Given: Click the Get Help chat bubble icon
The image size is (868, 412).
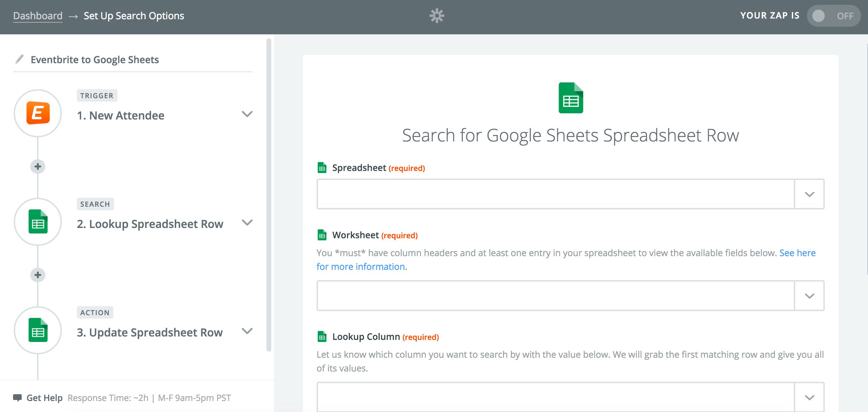Looking at the screenshot, I should click(x=17, y=398).
